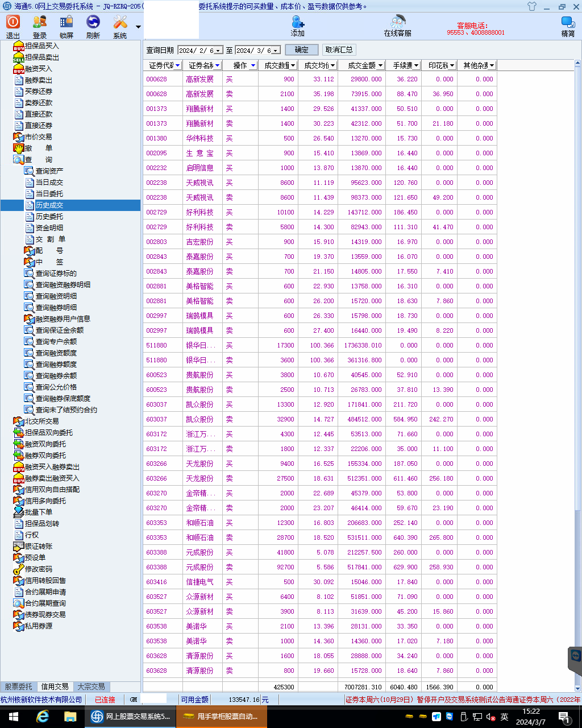
Task: Open Internet Explorer from taskbar
Action: 43,717
